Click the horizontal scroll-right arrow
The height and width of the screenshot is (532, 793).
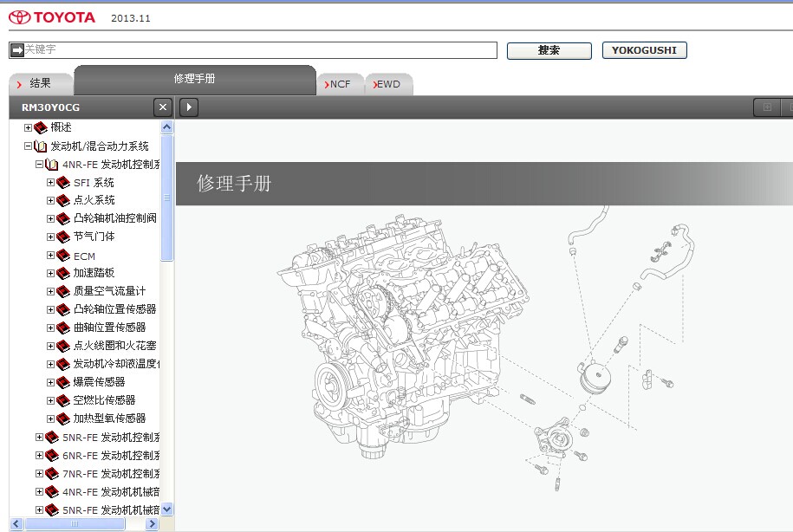(152, 524)
